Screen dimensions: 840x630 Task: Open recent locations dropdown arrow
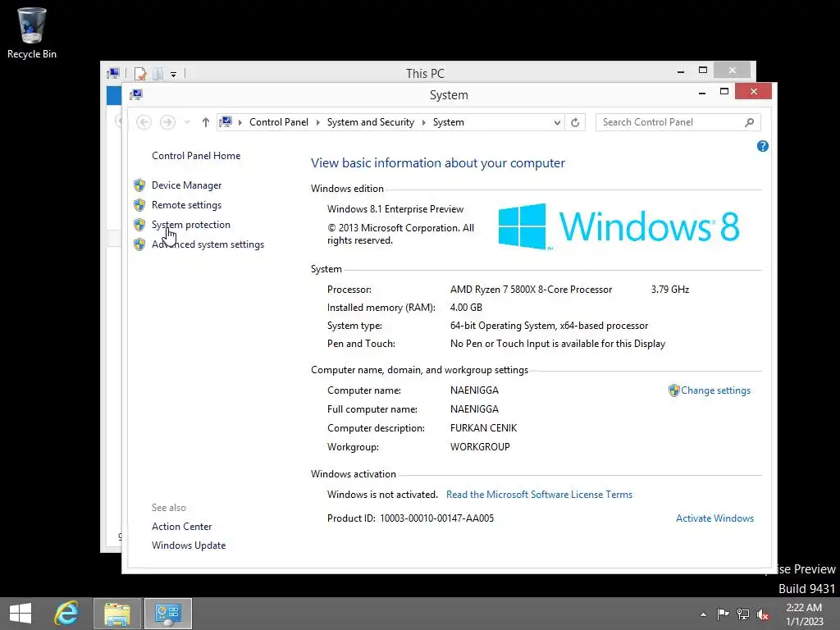click(187, 123)
